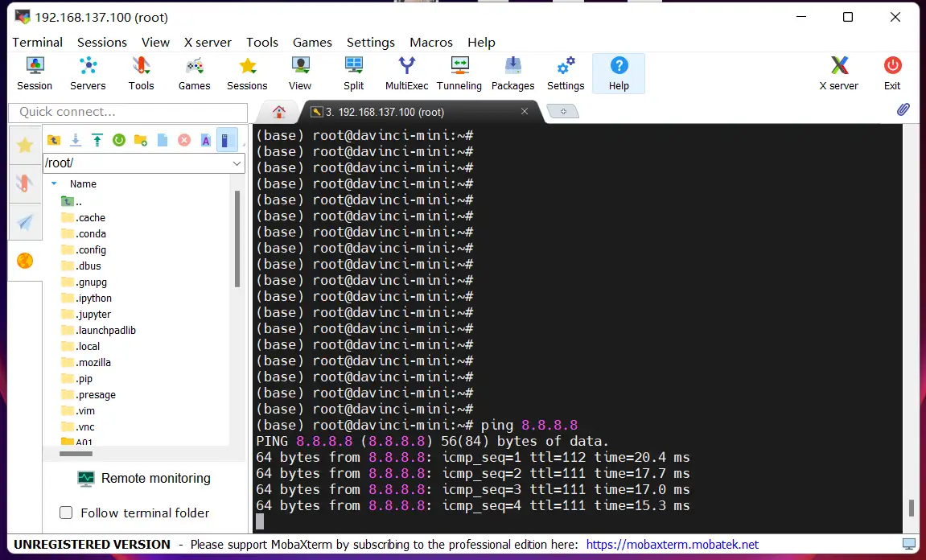
Task: Expand the /root/ path dropdown
Action: (237, 163)
